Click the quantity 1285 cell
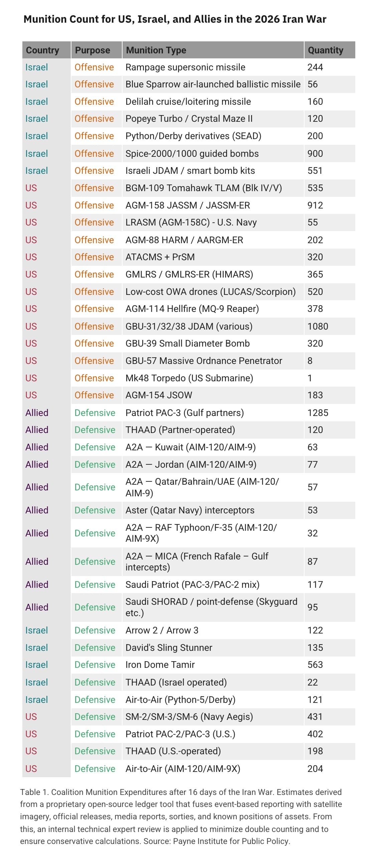The image size is (382, 868). pos(318,413)
